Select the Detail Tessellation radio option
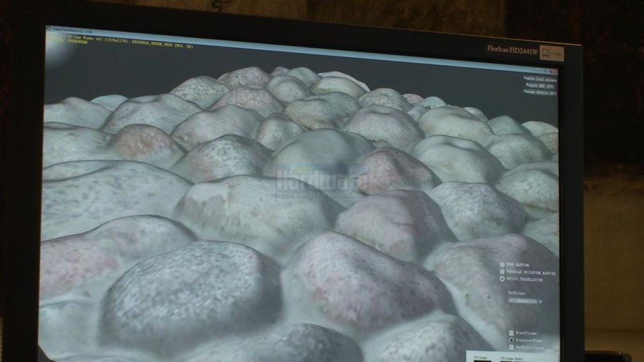 (502, 279)
